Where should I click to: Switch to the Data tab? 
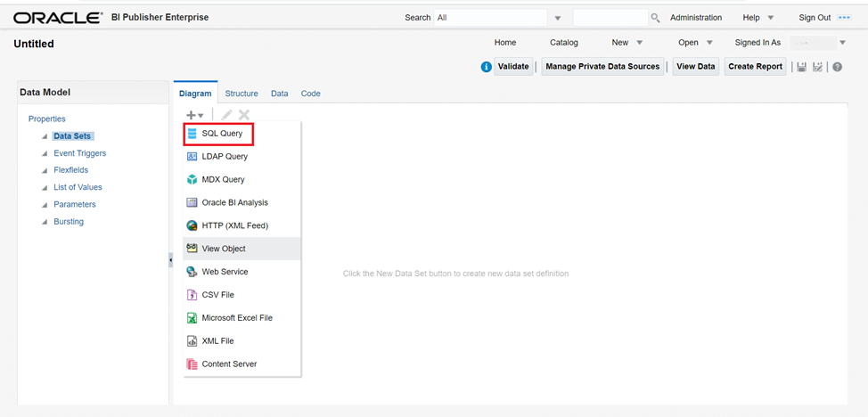pyautogui.click(x=280, y=94)
